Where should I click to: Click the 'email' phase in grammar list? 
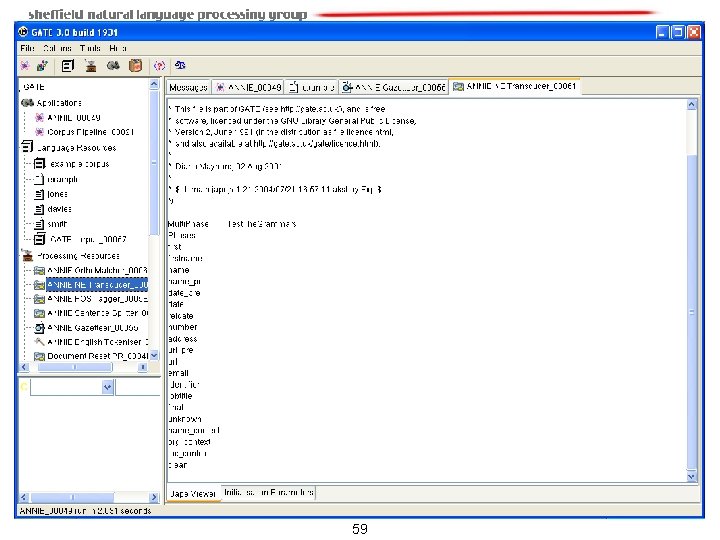tap(179, 373)
